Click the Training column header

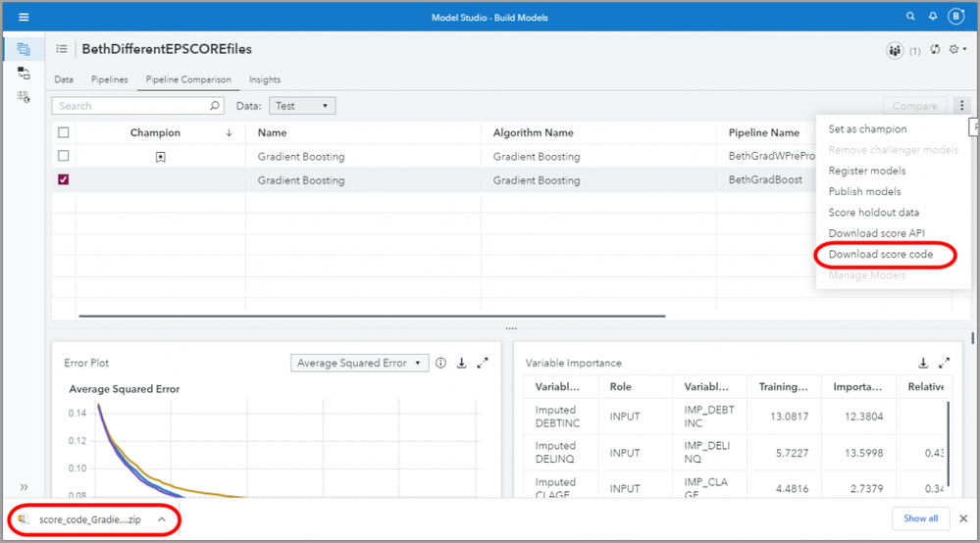coord(783,386)
